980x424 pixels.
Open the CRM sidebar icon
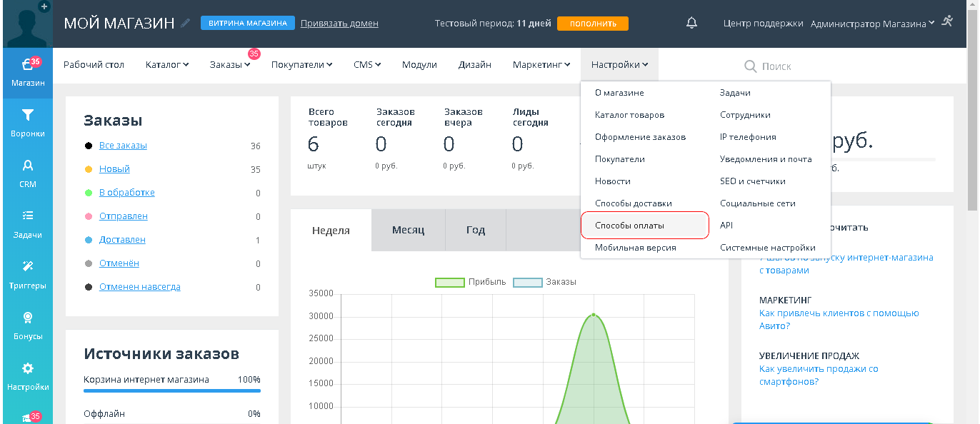(x=27, y=166)
